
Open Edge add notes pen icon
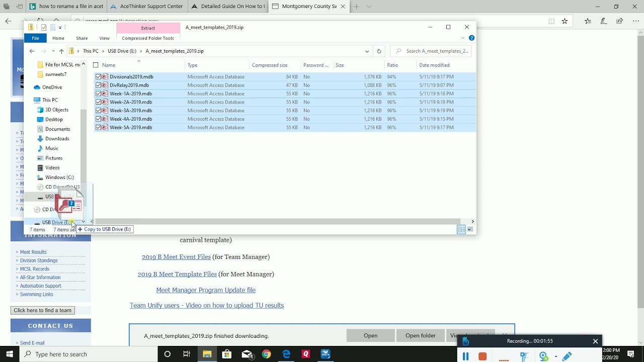(604, 21)
